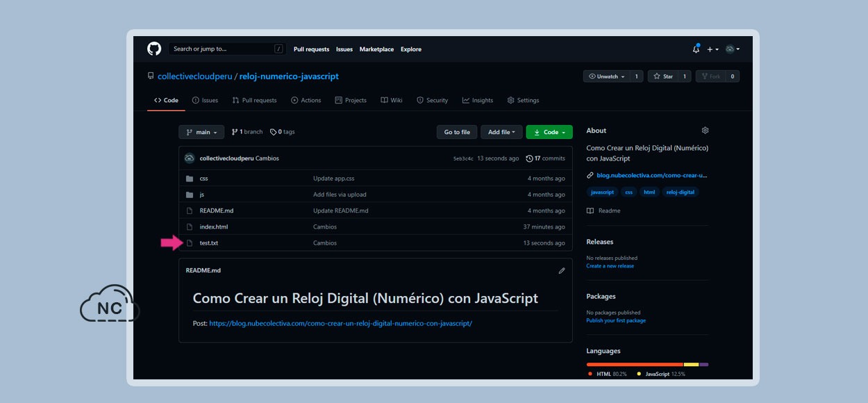Select the html topic tag

[x=649, y=192]
